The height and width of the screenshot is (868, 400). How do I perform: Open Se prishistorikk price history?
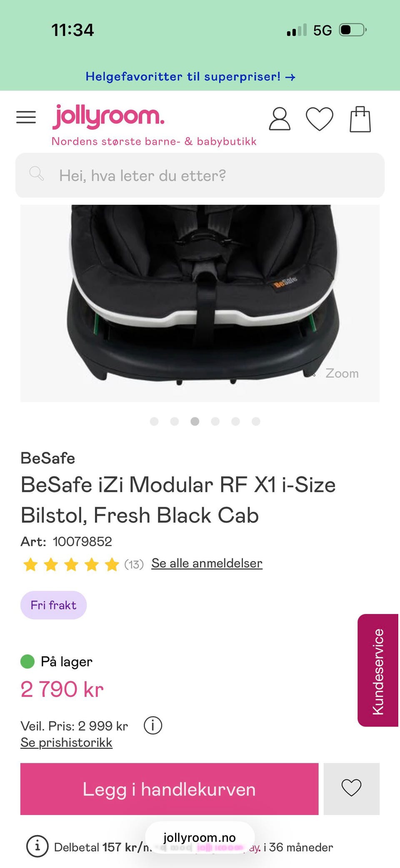coord(66,742)
